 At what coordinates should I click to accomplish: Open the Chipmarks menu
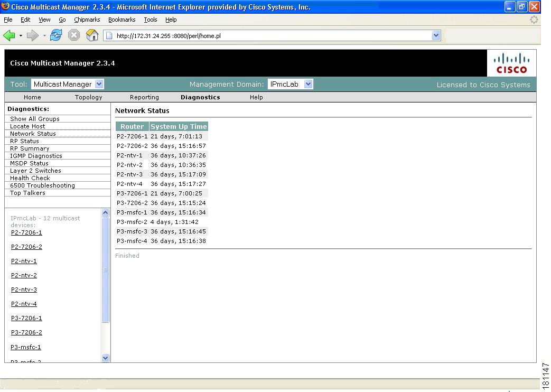87,20
